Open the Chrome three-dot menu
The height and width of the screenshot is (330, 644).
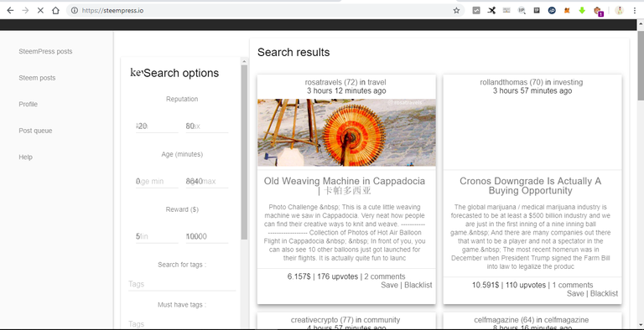(635, 11)
